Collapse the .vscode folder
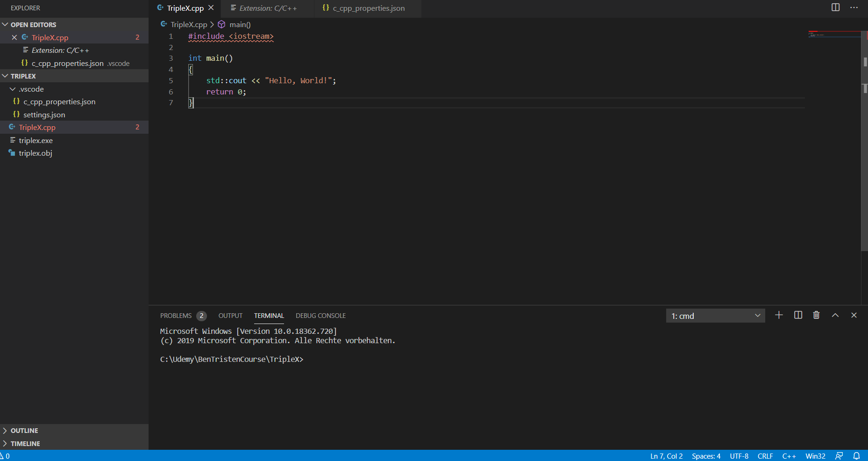 point(13,89)
